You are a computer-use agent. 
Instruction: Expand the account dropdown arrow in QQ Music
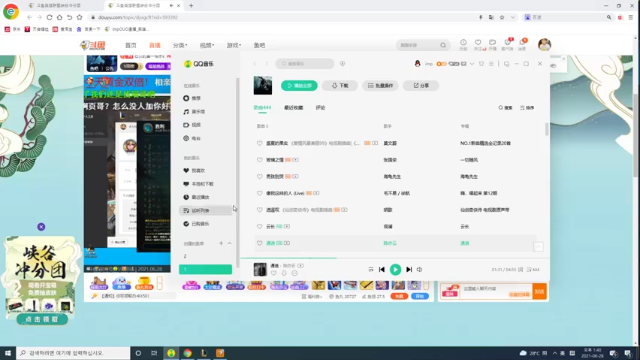(472, 64)
